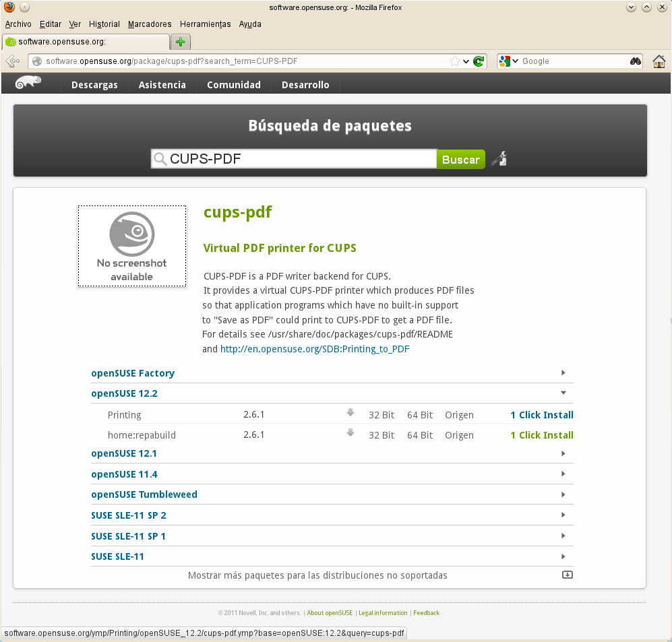The width and height of the screenshot is (672, 642).
Task: Expand the openSUSE Factory section arrow
Action: tap(563, 373)
